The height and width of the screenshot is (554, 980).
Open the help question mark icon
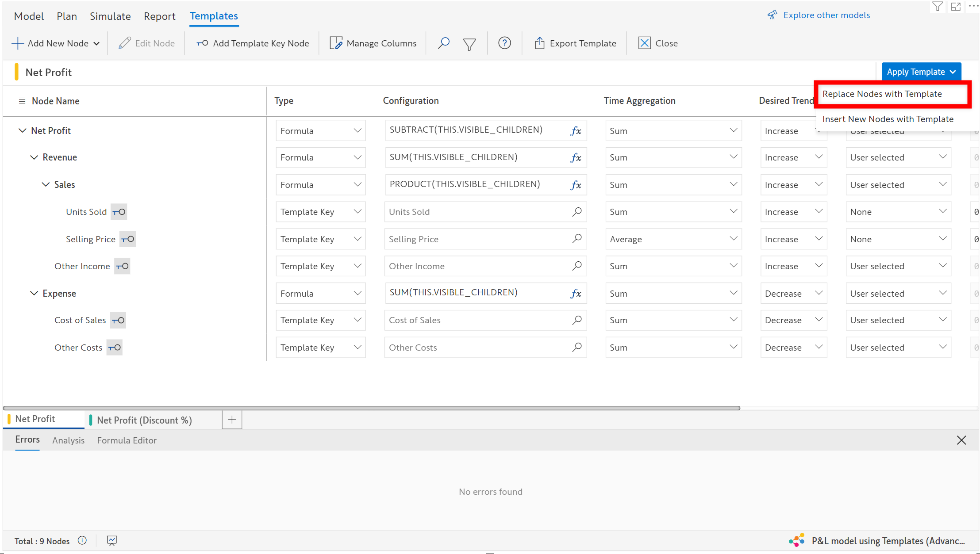[x=504, y=43]
